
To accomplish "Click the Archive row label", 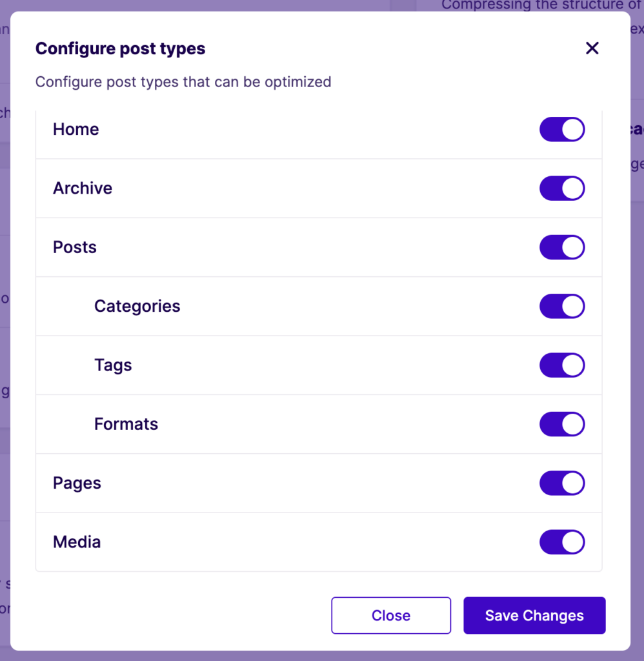I will (x=83, y=188).
